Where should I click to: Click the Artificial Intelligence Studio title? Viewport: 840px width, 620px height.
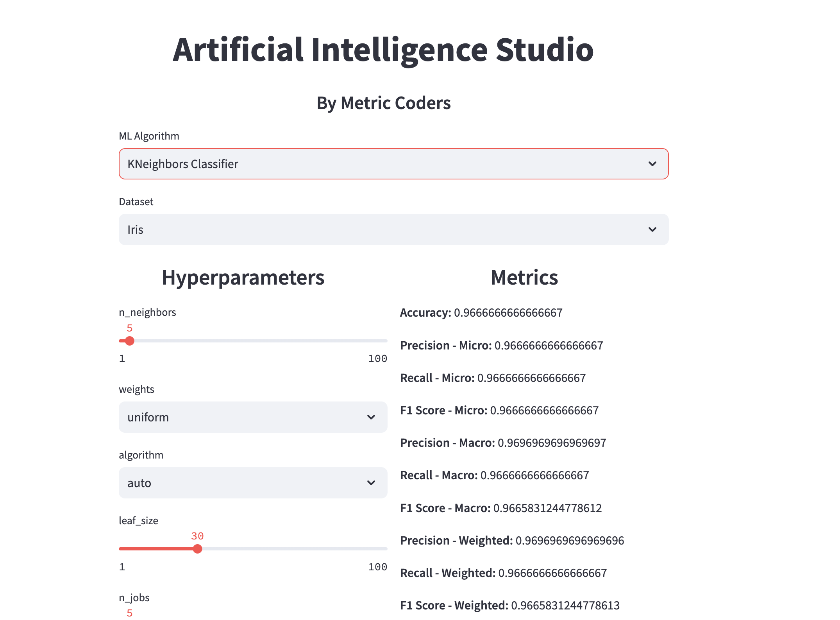point(383,50)
